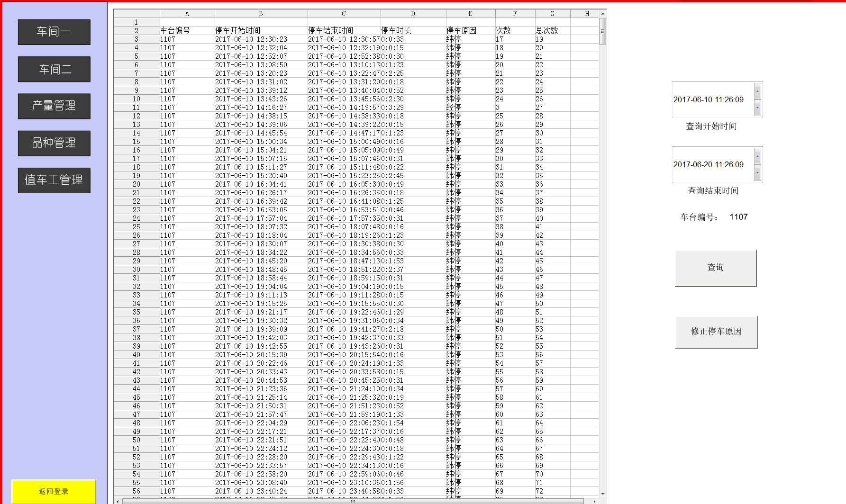Screen dimensions: 846x504
Task: Click the 修正停车原因 button
Action: coord(716,332)
